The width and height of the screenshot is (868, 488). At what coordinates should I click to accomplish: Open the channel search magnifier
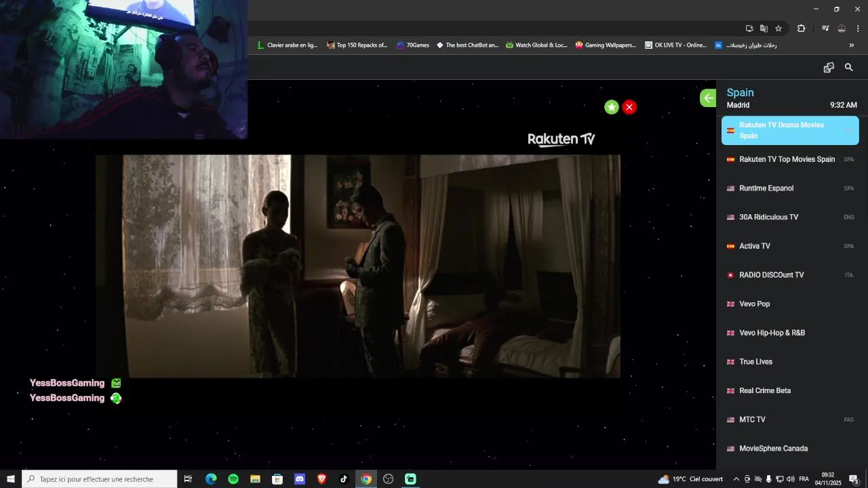[849, 67]
